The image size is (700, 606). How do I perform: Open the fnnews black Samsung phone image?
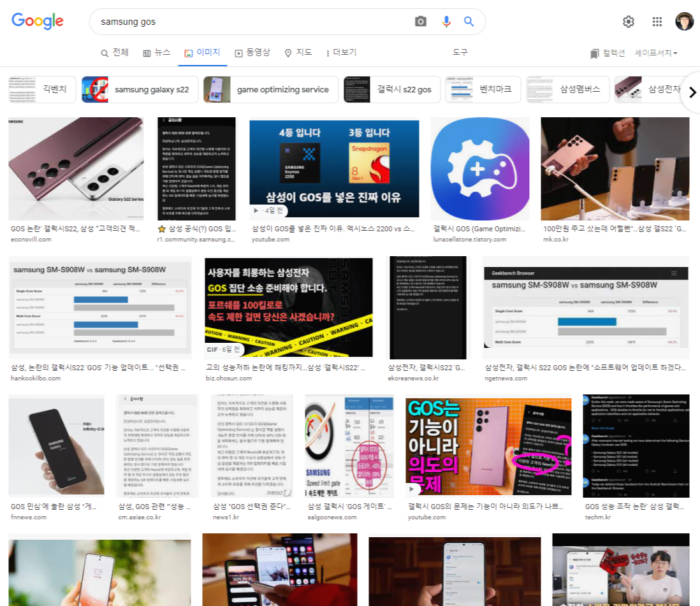[56, 445]
